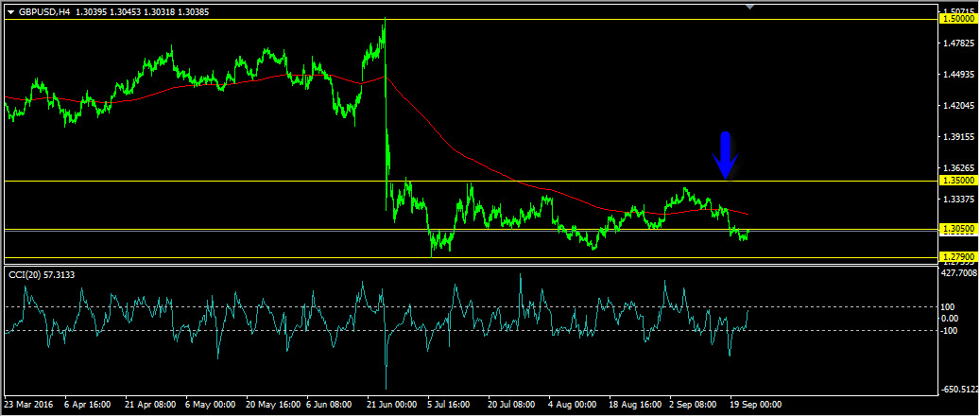Click the 19 Sep 00:00 date label
Image resolution: width=980 pixels, height=417 pixels.
756,405
